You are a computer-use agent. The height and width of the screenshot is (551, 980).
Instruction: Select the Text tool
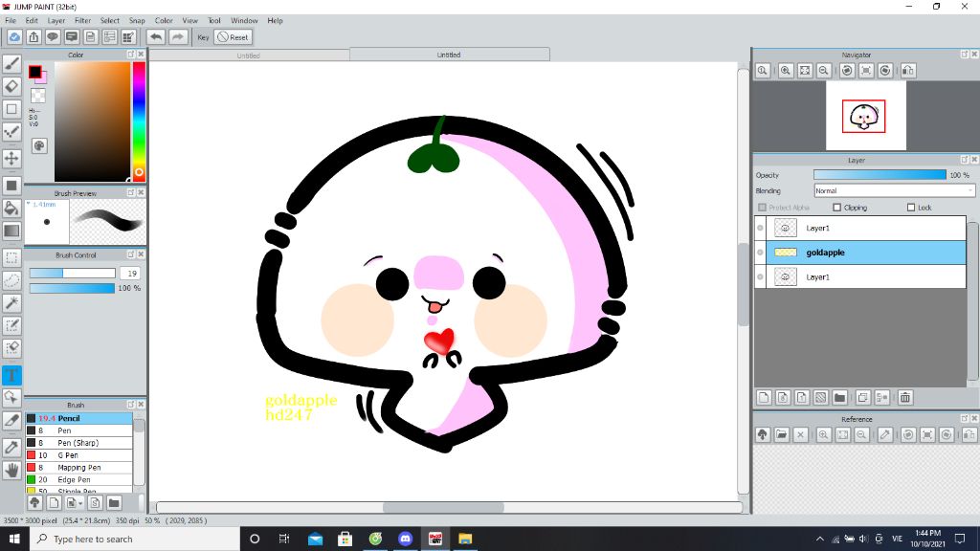[x=11, y=375]
